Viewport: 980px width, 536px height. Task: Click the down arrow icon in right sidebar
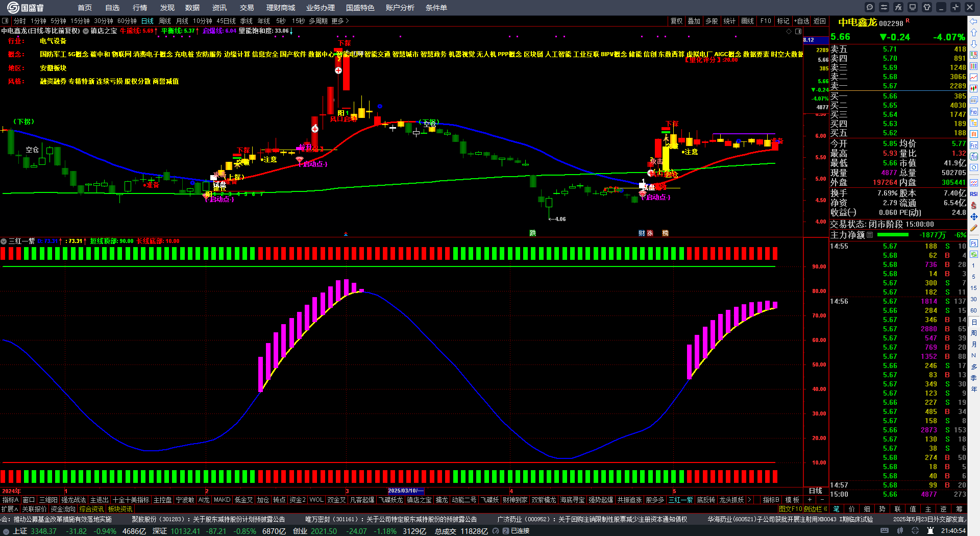point(974,44)
